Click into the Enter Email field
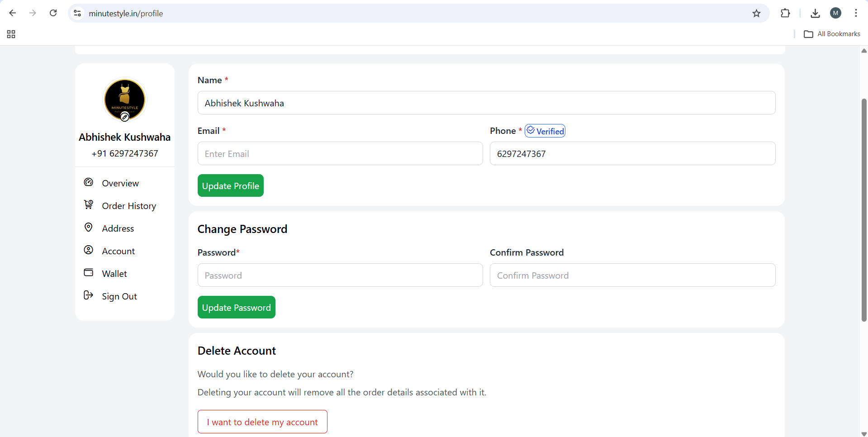 tap(340, 154)
